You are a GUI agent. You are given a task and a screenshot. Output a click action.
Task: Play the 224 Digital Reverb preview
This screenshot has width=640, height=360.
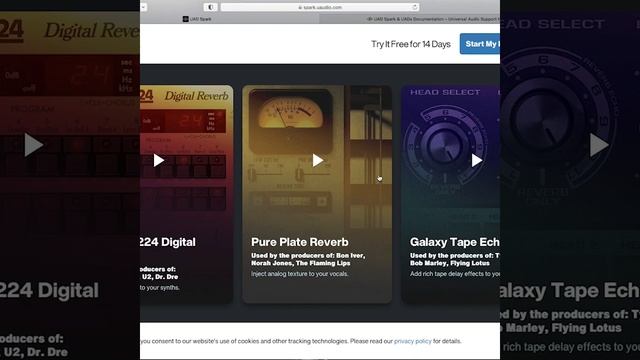159,160
